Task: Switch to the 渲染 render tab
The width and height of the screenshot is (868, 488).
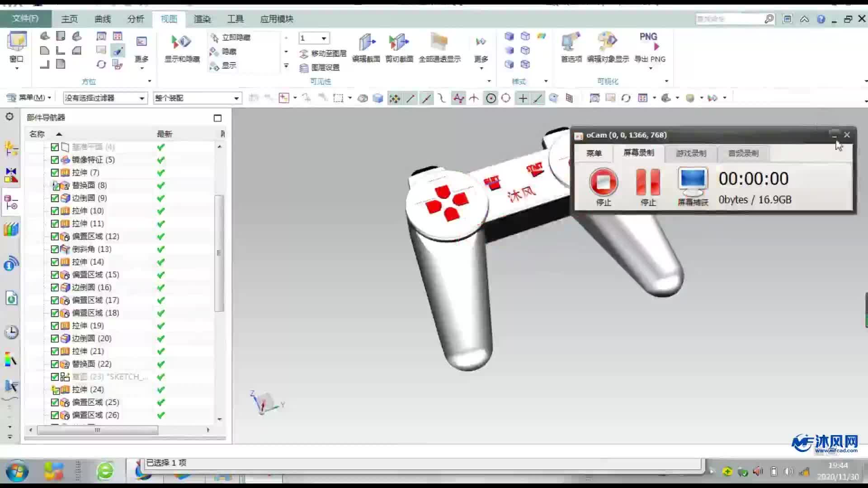Action: (x=202, y=19)
